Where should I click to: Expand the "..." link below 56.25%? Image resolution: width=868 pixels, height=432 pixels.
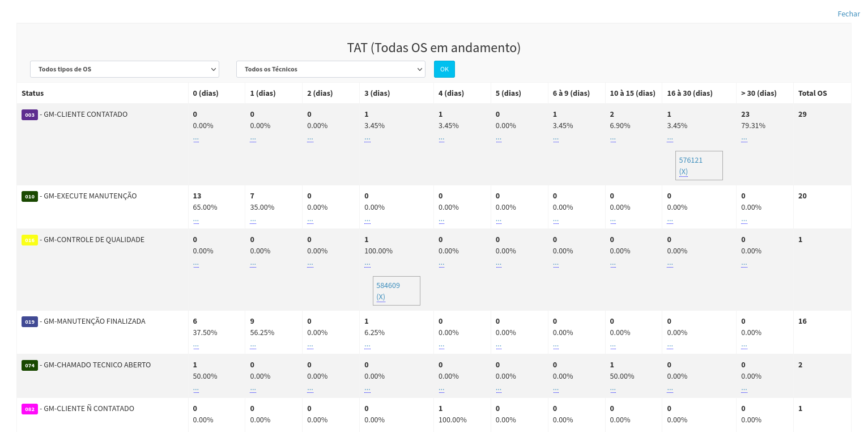pyautogui.click(x=253, y=345)
